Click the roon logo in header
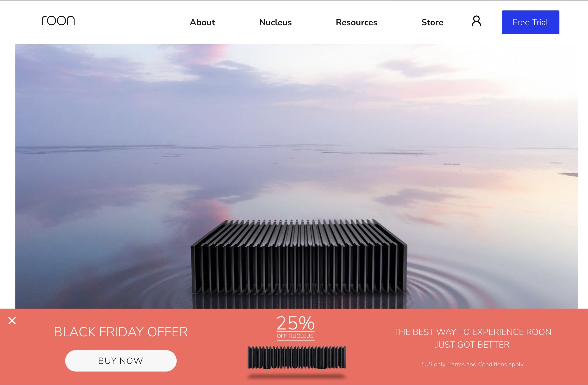Image resolution: width=588 pixels, height=385 pixels. pos(58,21)
